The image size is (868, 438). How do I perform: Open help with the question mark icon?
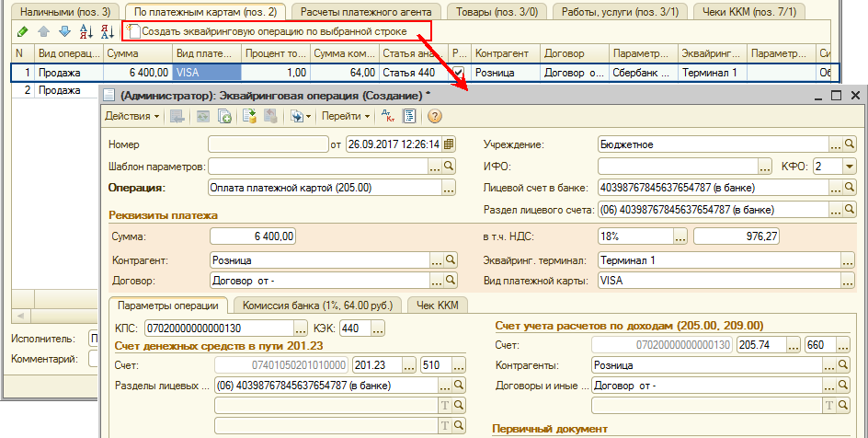(x=435, y=116)
